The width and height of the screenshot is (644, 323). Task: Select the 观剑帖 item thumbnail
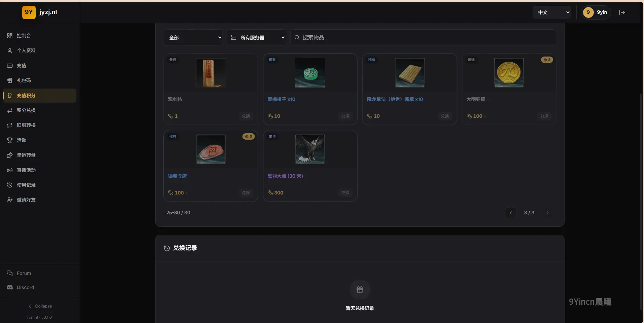(x=211, y=73)
